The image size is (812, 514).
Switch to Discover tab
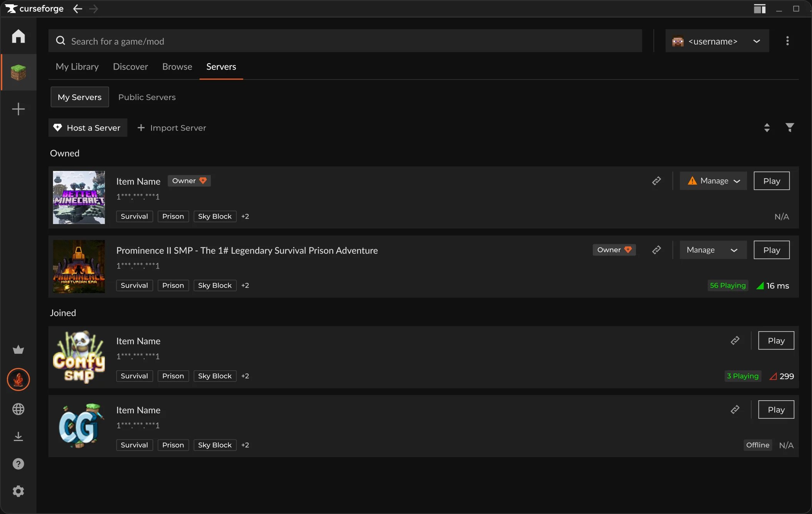click(x=130, y=67)
